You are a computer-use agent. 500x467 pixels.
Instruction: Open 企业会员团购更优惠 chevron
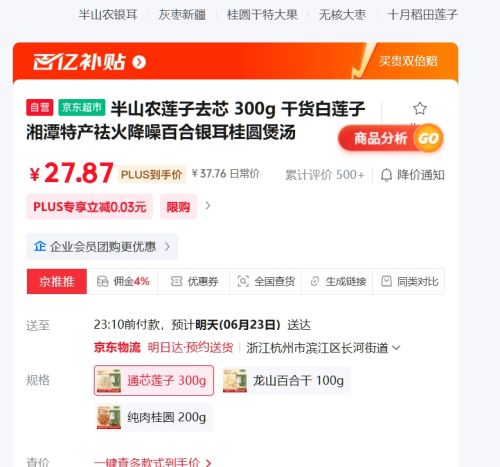coord(167,247)
